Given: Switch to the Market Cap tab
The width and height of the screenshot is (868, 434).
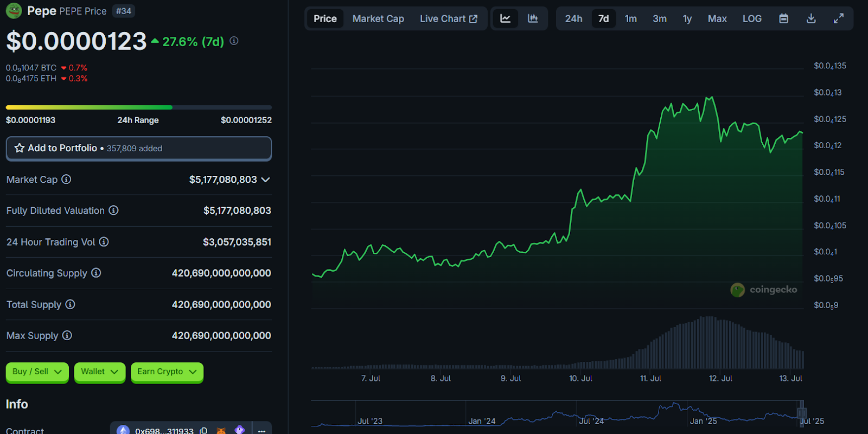Looking at the screenshot, I should click(378, 18).
